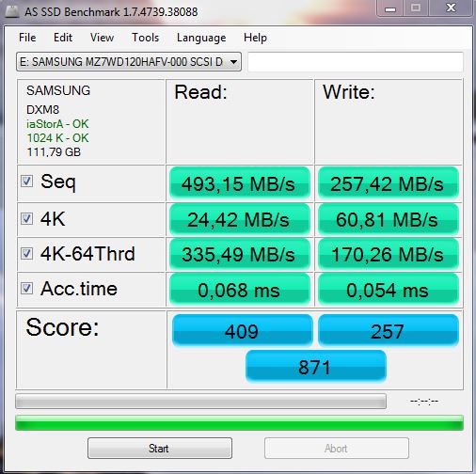The image size is (476, 474).
Task: Open the View menu
Action: [x=102, y=38]
